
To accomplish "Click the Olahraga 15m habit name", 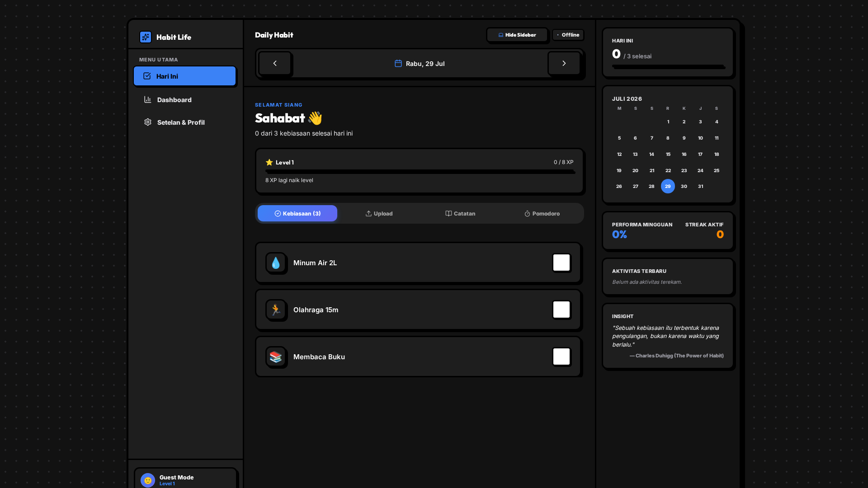I will coord(316,310).
